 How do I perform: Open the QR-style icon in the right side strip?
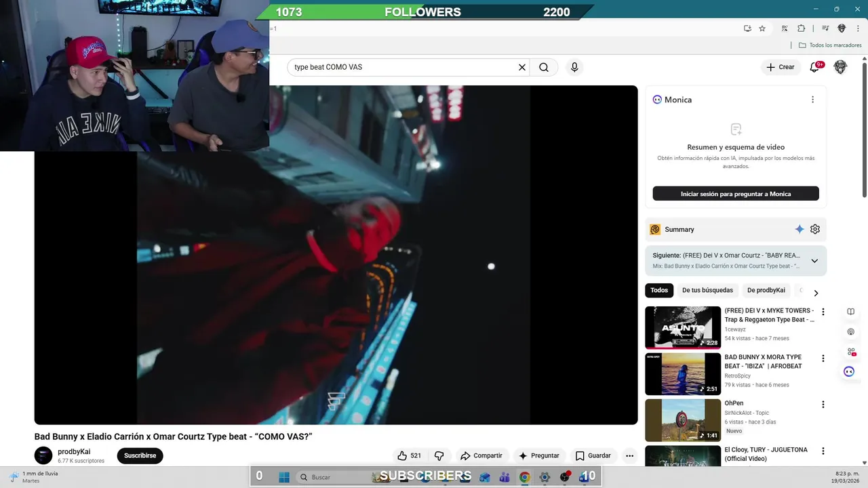[x=850, y=352]
